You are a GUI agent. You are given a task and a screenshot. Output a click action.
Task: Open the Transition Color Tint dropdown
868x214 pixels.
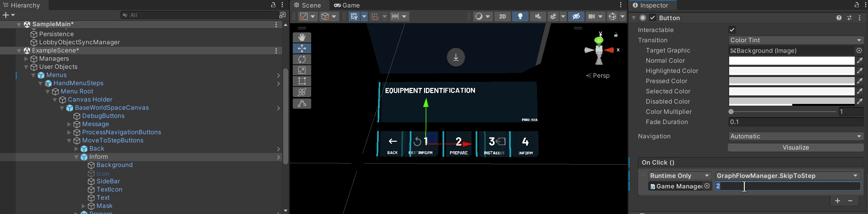[x=796, y=40]
